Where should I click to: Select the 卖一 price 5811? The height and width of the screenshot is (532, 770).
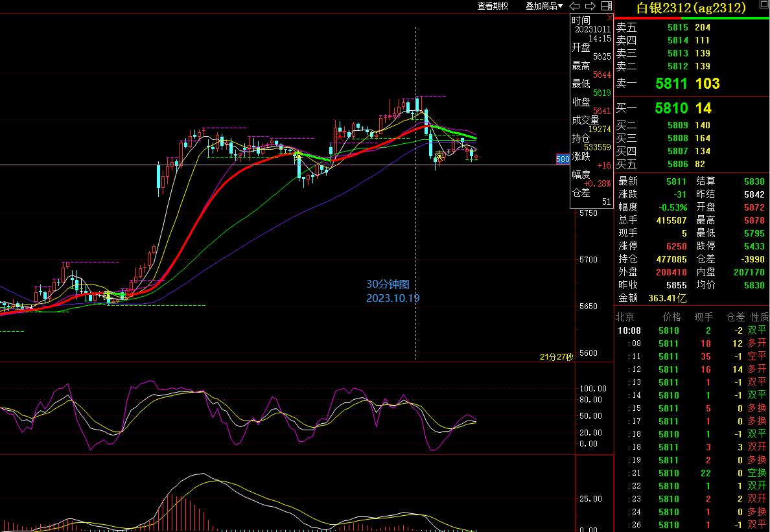pos(671,84)
